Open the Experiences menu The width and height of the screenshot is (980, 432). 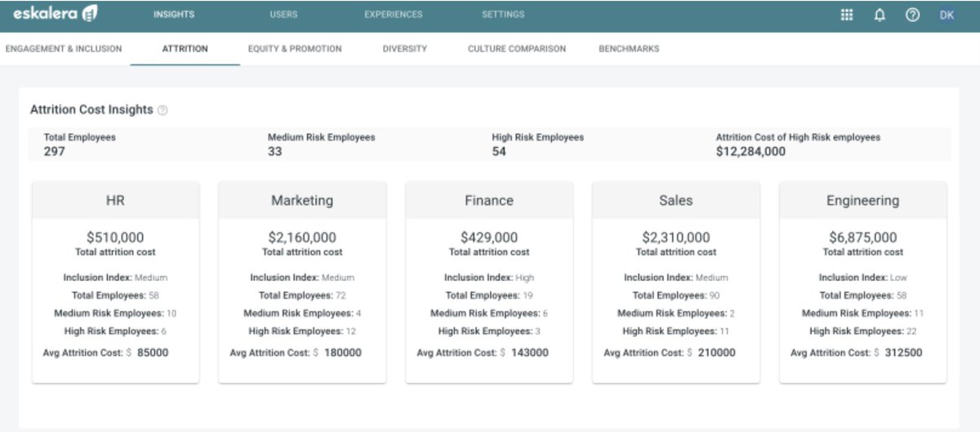393,15
